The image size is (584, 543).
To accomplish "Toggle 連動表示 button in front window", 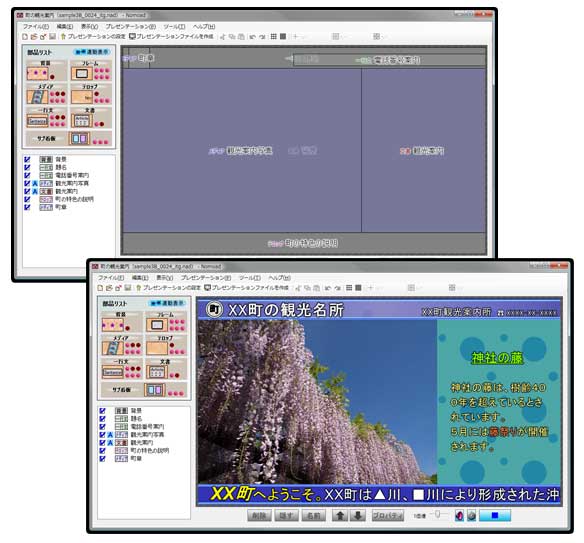I will pos(167,303).
